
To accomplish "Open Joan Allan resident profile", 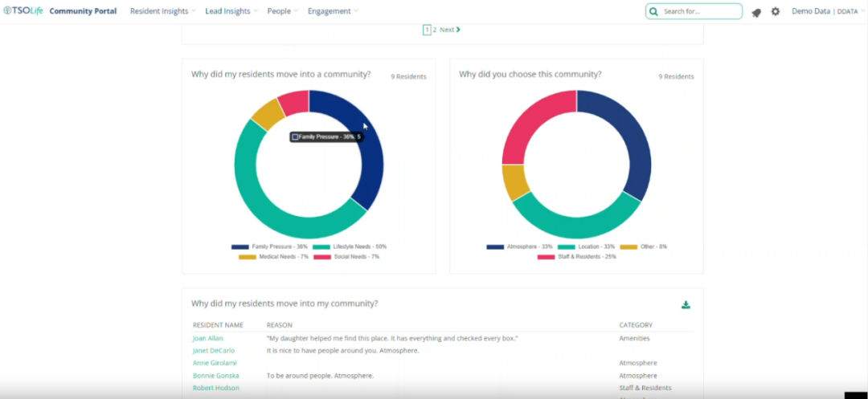I will (x=208, y=339).
